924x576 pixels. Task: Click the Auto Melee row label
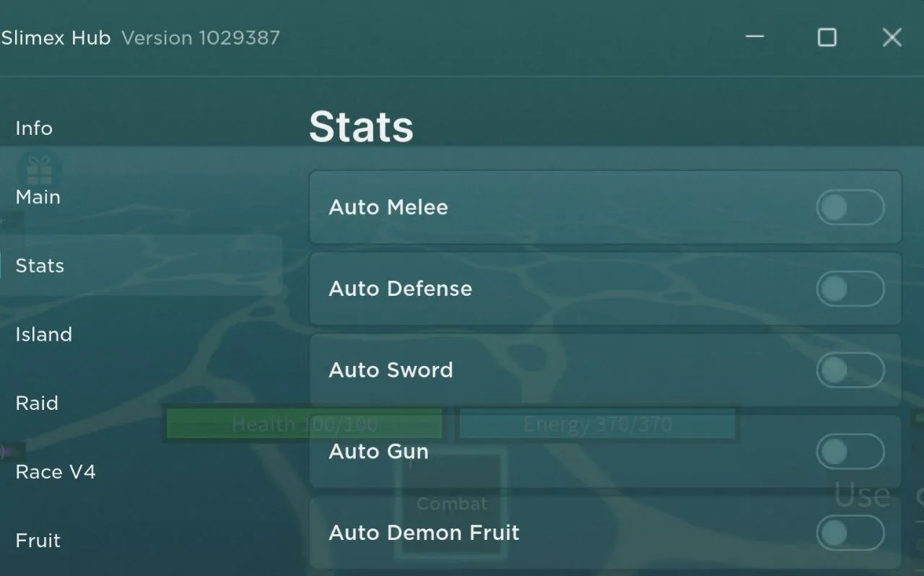tap(388, 208)
